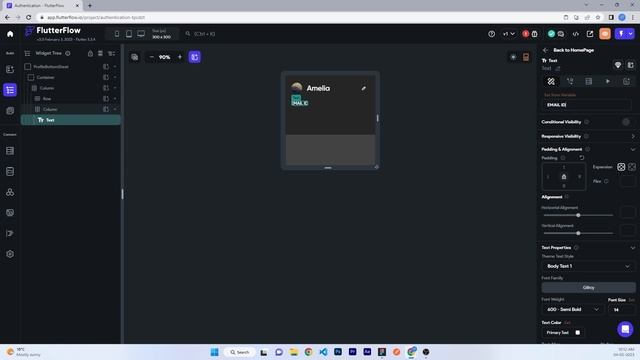Select the Widget Tree sidebar icon

(10, 90)
